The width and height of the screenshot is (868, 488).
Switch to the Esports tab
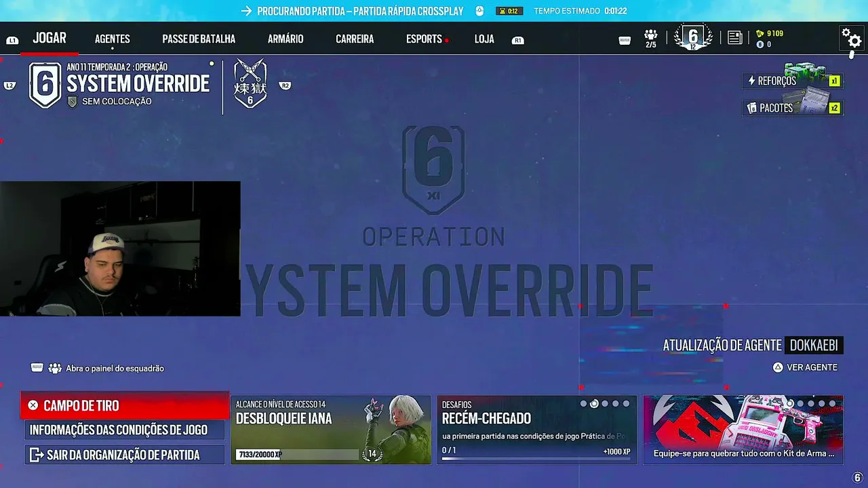coord(425,39)
